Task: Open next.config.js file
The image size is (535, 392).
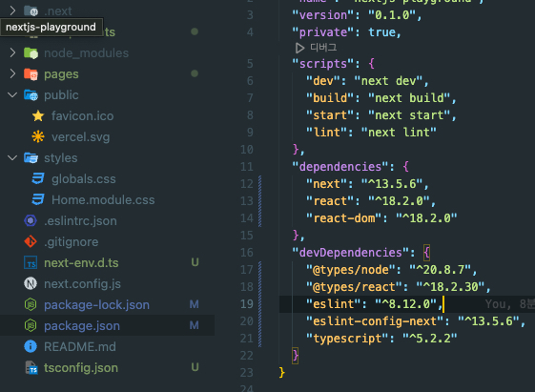Action: (x=82, y=284)
